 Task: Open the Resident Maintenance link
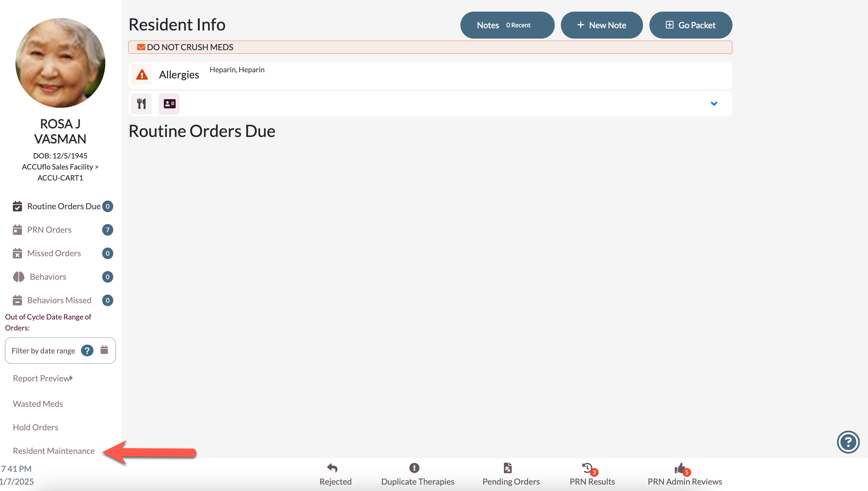(54, 451)
